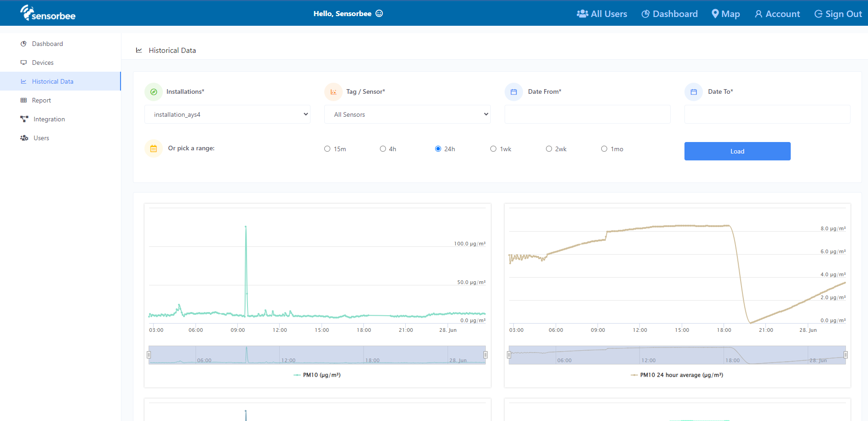The image size is (868, 421).
Task: Click the Sign Out link
Action: (838, 14)
